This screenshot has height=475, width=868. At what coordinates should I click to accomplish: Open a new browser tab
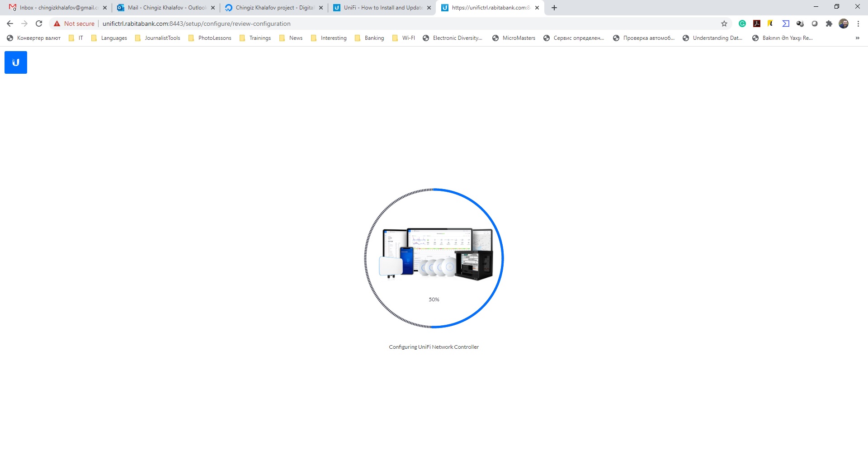pyautogui.click(x=554, y=8)
